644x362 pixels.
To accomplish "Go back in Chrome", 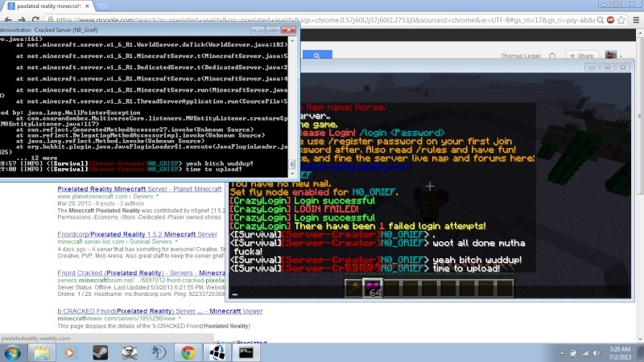I will [x=8, y=19].
